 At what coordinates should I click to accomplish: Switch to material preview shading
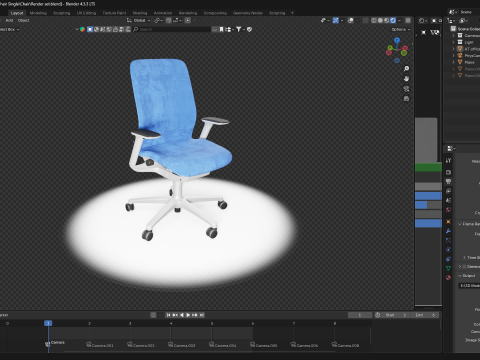tap(387, 20)
